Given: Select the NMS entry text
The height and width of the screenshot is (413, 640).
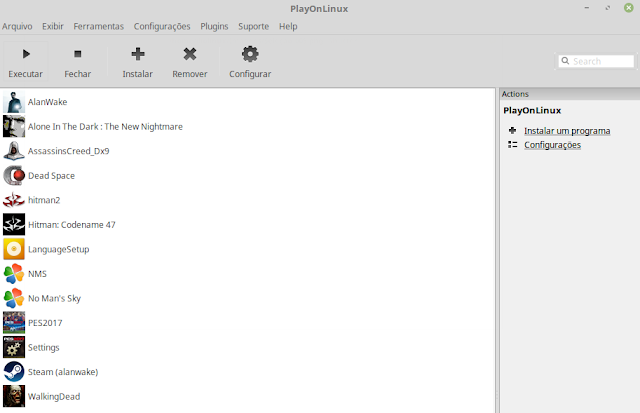Looking at the screenshot, I should pos(37,274).
